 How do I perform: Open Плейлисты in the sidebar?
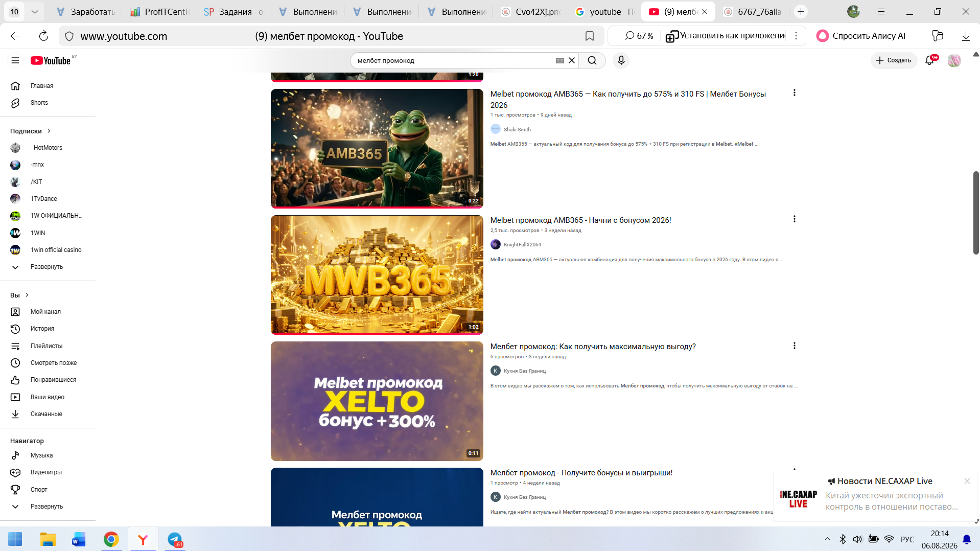click(48, 346)
